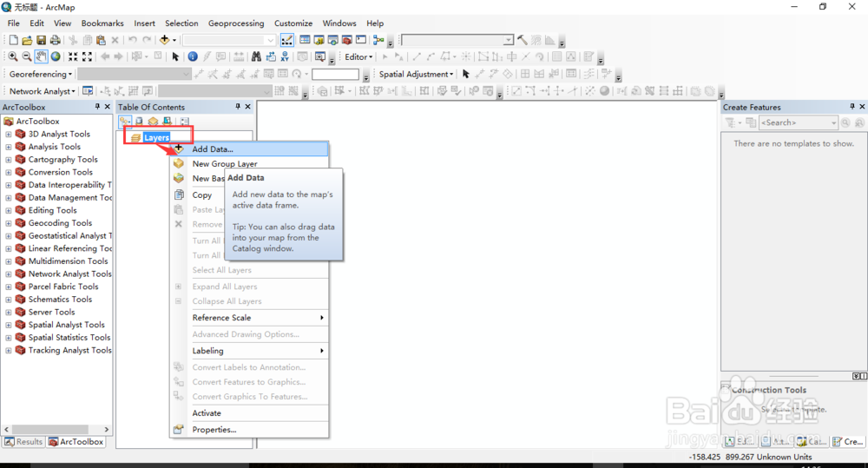This screenshot has height=468, width=868.
Task: Create a new map document
Action: 13,40
